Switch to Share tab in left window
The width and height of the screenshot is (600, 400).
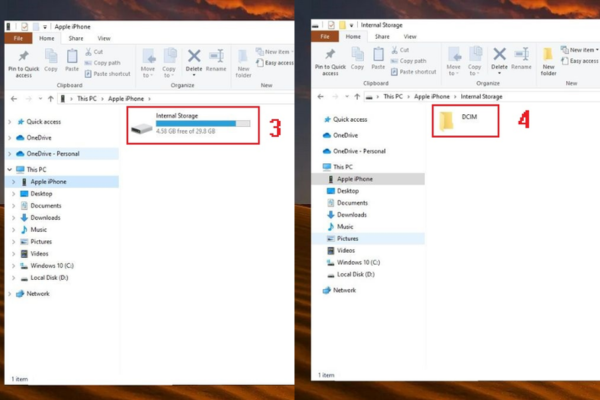pos(76,35)
